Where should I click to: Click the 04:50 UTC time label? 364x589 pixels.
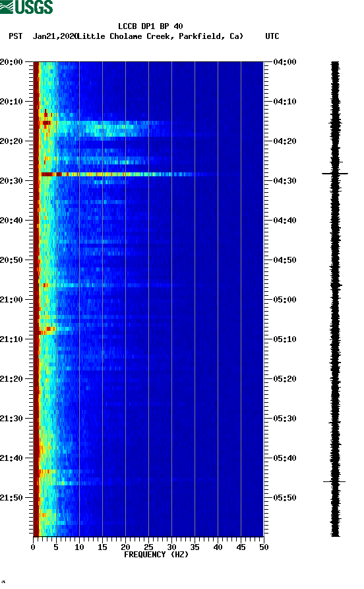[285, 260]
